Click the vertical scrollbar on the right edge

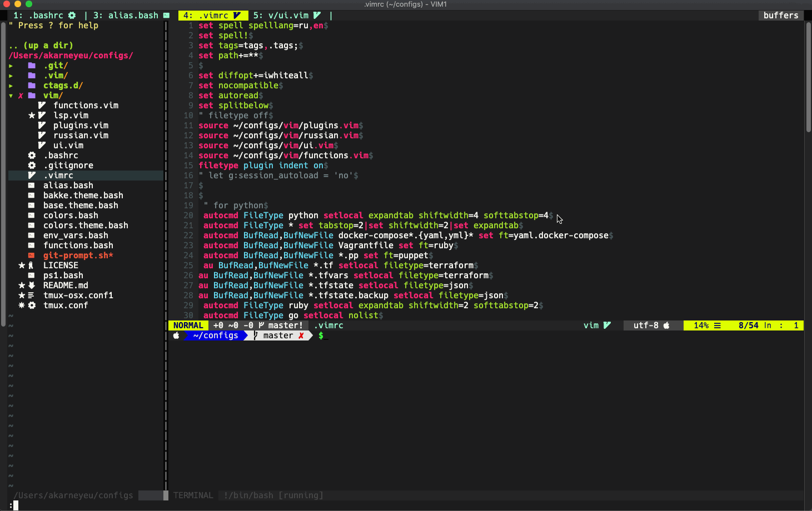click(808, 78)
